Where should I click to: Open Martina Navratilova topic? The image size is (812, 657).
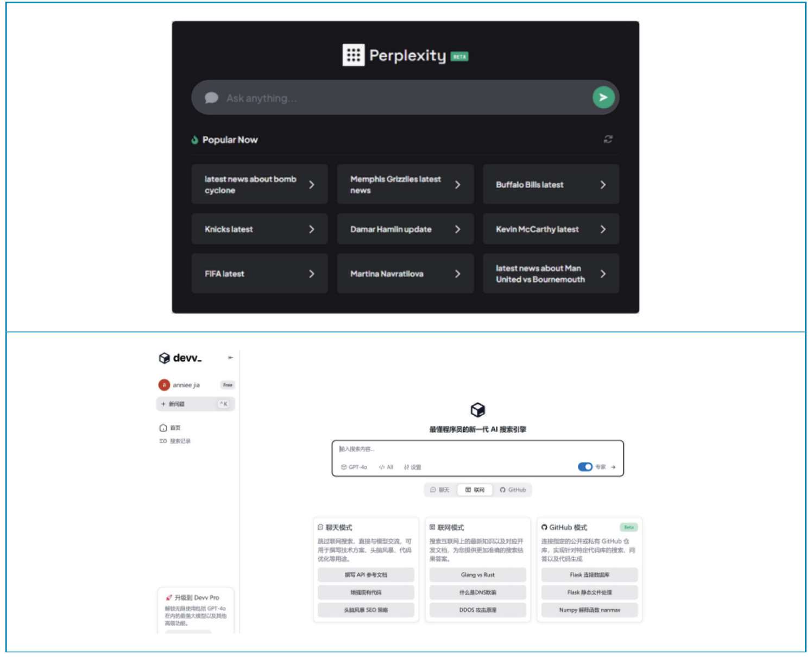pyautogui.click(x=405, y=274)
